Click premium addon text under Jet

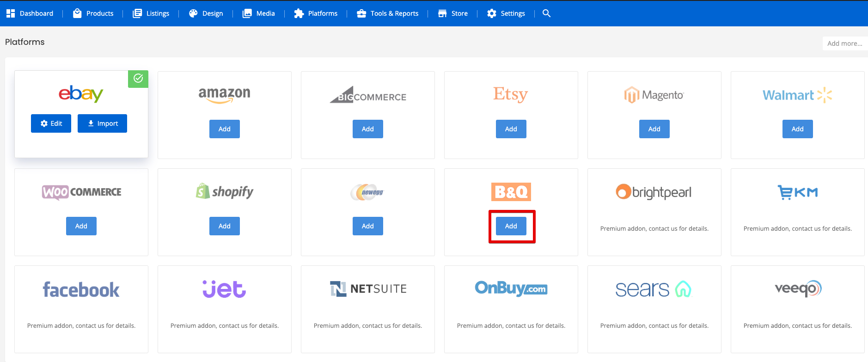[x=225, y=325]
